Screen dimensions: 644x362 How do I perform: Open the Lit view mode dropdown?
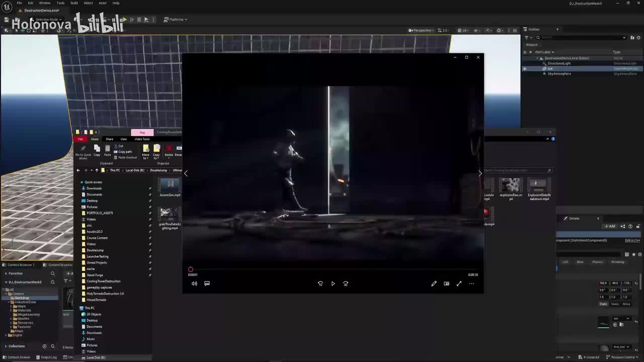[463, 30]
